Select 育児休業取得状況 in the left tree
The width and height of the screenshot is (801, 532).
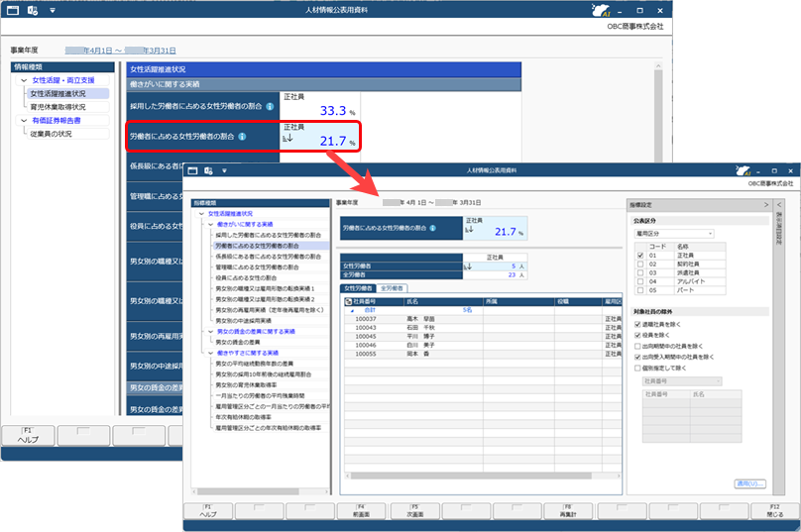[57, 107]
